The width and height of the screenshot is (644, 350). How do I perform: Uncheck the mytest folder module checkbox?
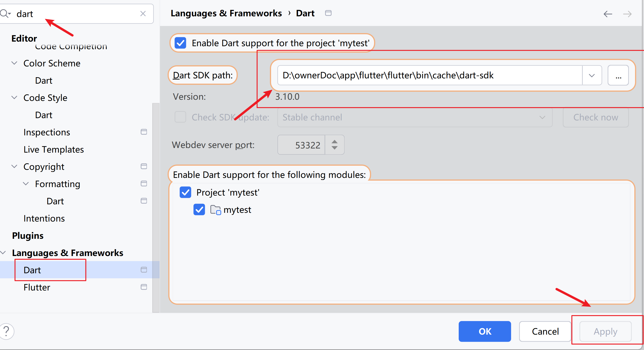(199, 210)
